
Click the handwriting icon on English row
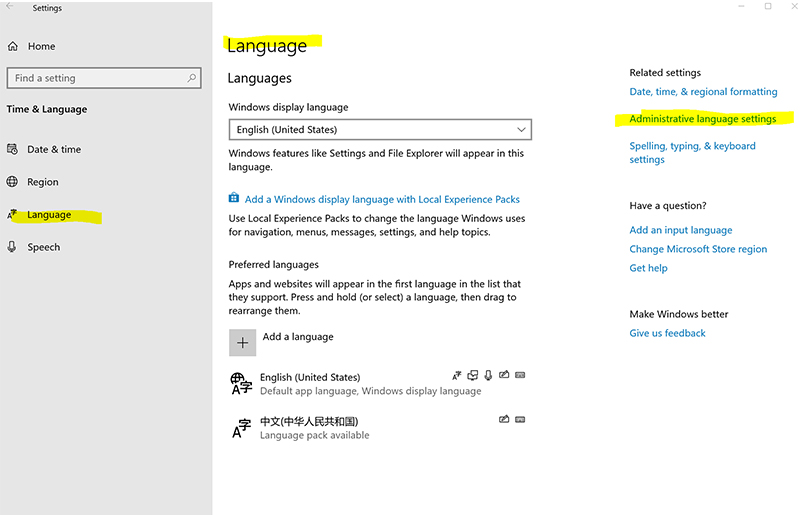point(504,375)
